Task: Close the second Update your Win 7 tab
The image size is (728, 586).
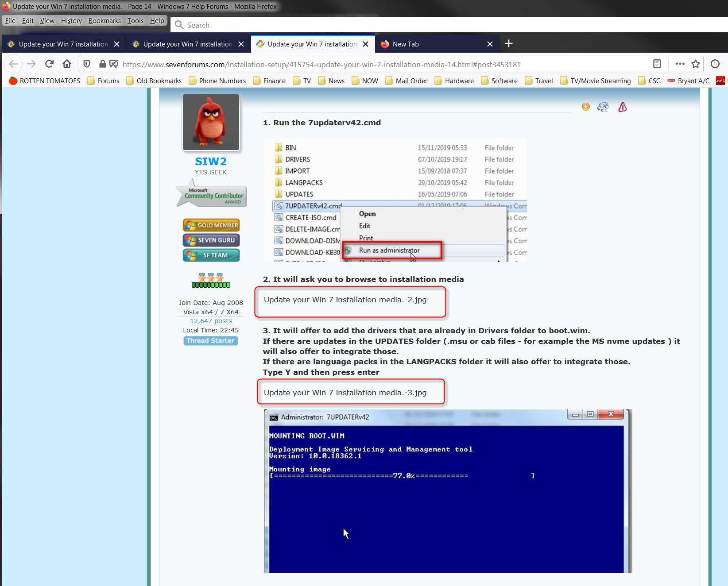Action: pyautogui.click(x=241, y=44)
